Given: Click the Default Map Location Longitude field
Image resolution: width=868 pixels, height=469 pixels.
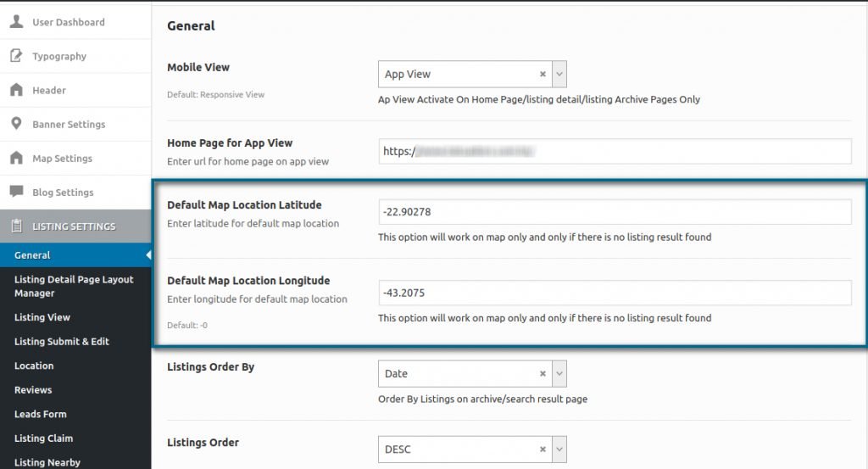Looking at the screenshot, I should click(615, 293).
